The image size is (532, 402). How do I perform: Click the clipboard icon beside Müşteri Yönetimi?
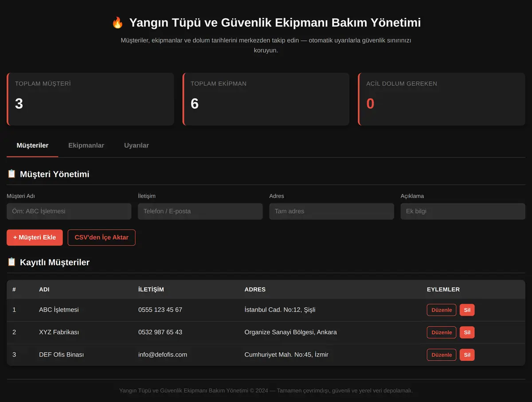(12, 174)
